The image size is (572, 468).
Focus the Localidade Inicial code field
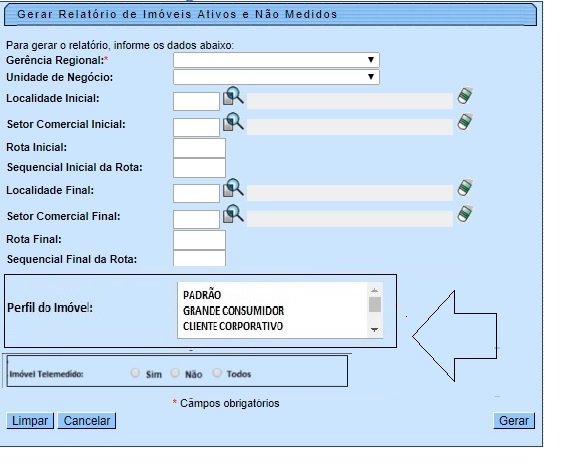pyautogui.click(x=196, y=101)
